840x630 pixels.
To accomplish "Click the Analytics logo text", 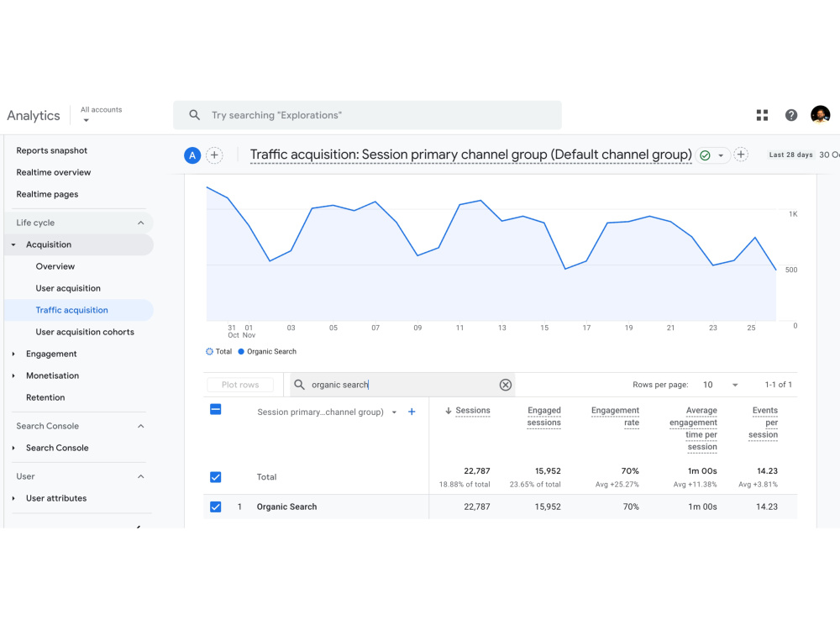I will pos(34,116).
